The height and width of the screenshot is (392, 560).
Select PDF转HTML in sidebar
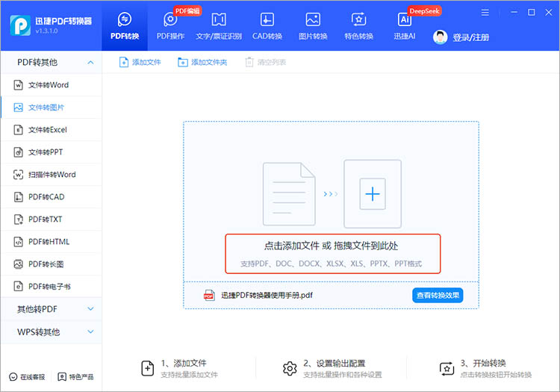click(x=51, y=242)
